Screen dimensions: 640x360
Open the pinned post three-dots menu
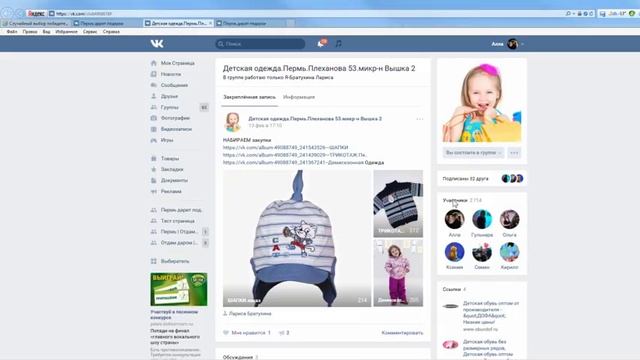[x=420, y=119]
